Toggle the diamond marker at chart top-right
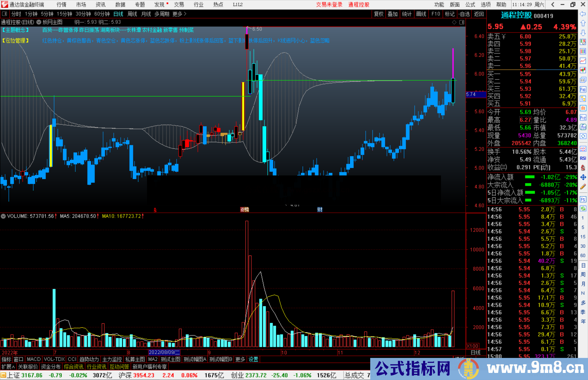The image size is (588, 380). tap(454, 22)
